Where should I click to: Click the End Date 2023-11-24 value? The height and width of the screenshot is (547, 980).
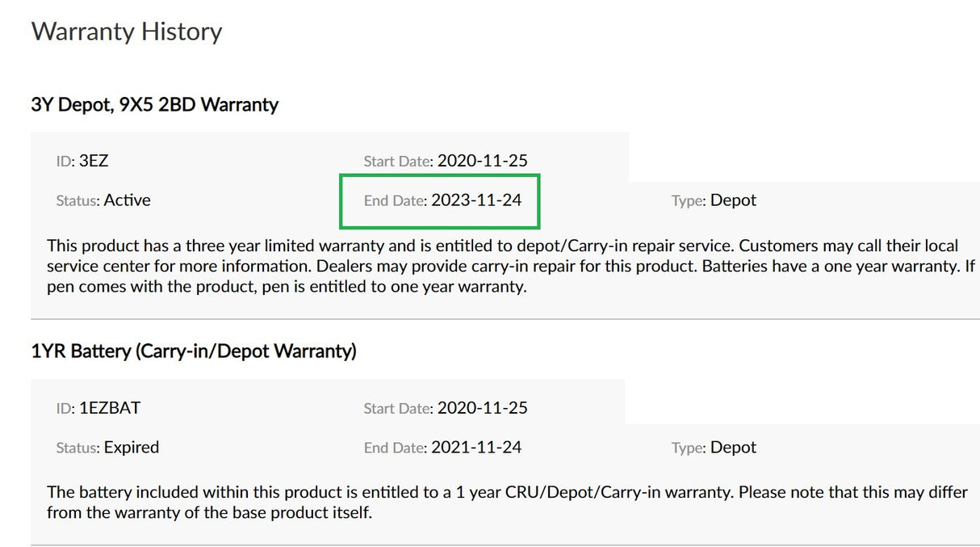click(x=476, y=200)
